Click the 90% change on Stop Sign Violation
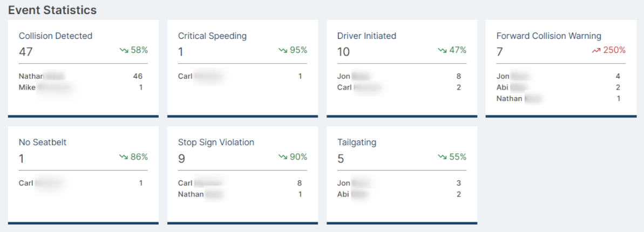Viewport: 644px width, 232px height. (299, 157)
